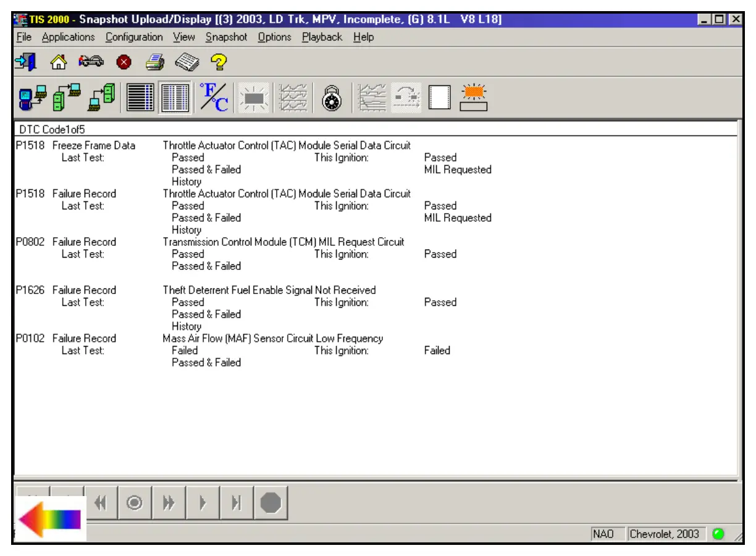Switch to the two-column data list view

click(x=175, y=98)
